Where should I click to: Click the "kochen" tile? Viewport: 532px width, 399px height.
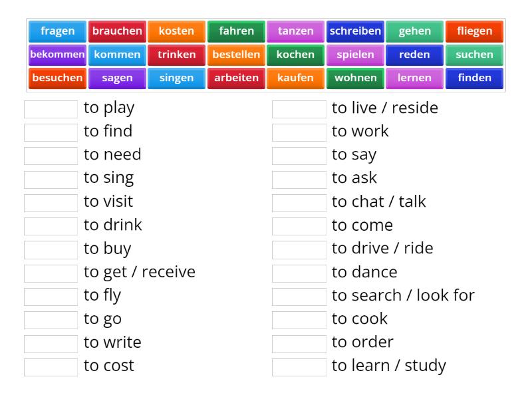coord(296,55)
